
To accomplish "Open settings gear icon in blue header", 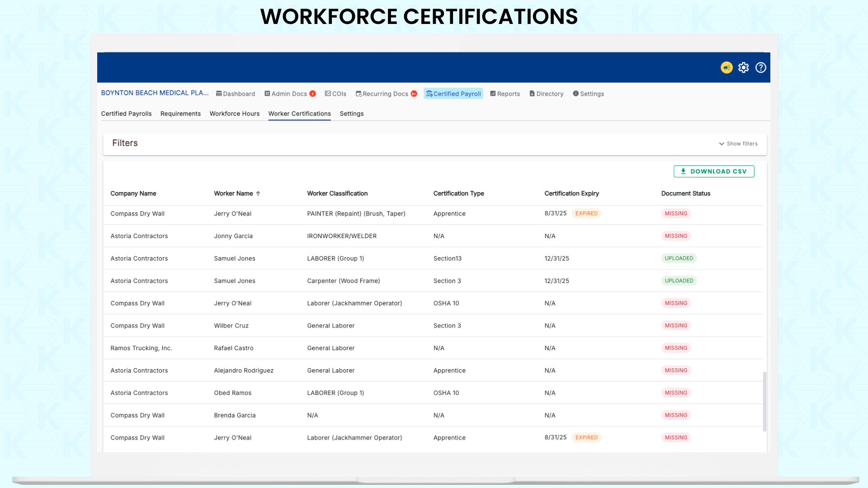I will (x=744, y=68).
